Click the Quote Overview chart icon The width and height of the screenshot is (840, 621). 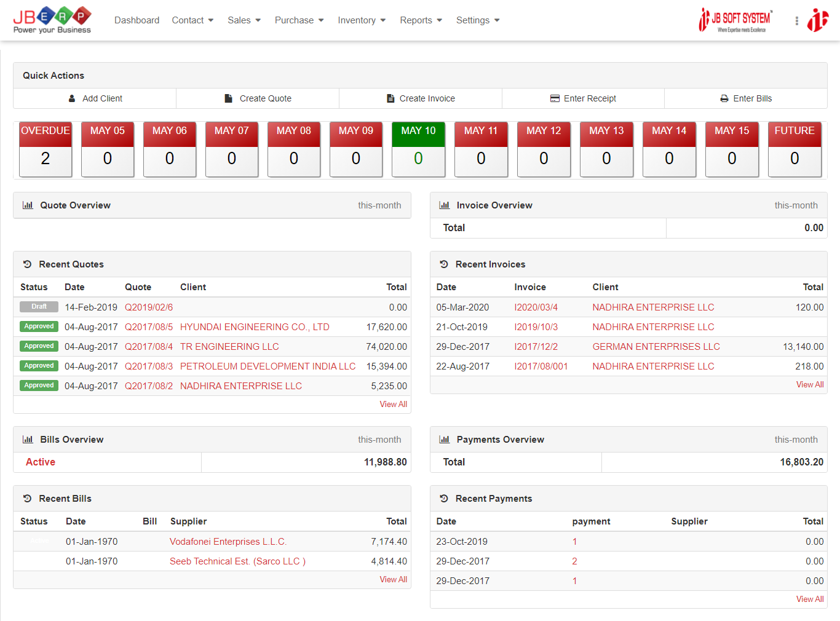click(28, 205)
